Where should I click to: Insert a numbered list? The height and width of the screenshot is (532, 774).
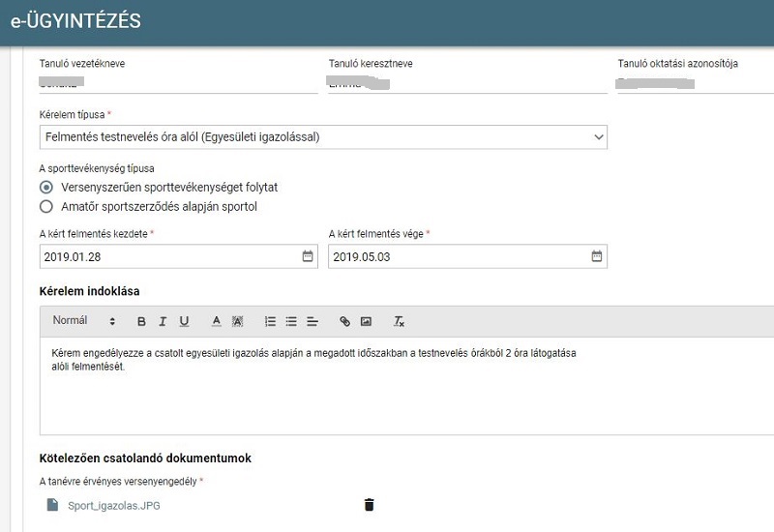point(270,321)
